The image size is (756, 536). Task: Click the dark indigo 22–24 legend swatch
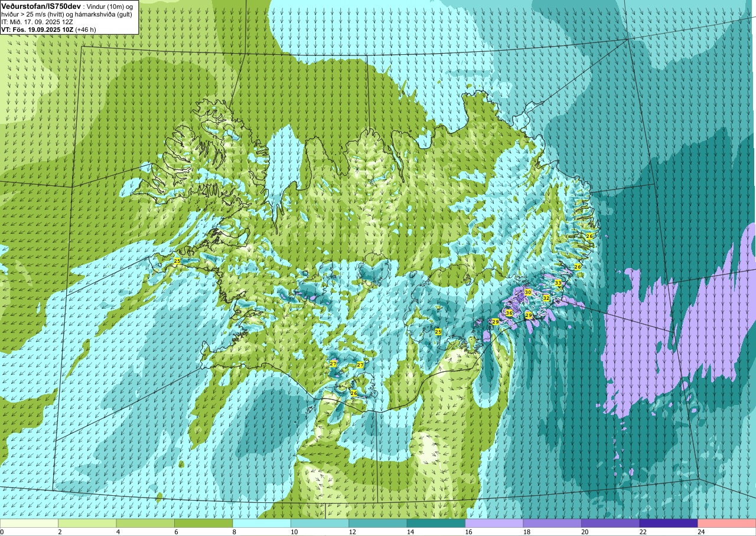point(669,523)
